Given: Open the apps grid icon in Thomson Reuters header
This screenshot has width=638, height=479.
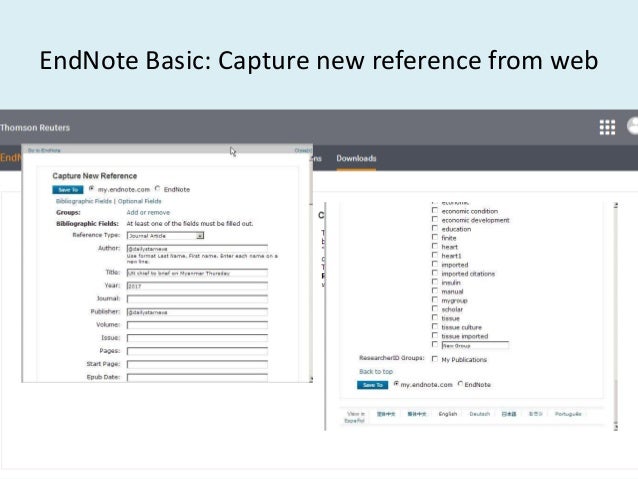Looking at the screenshot, I should tap(607, 127).
